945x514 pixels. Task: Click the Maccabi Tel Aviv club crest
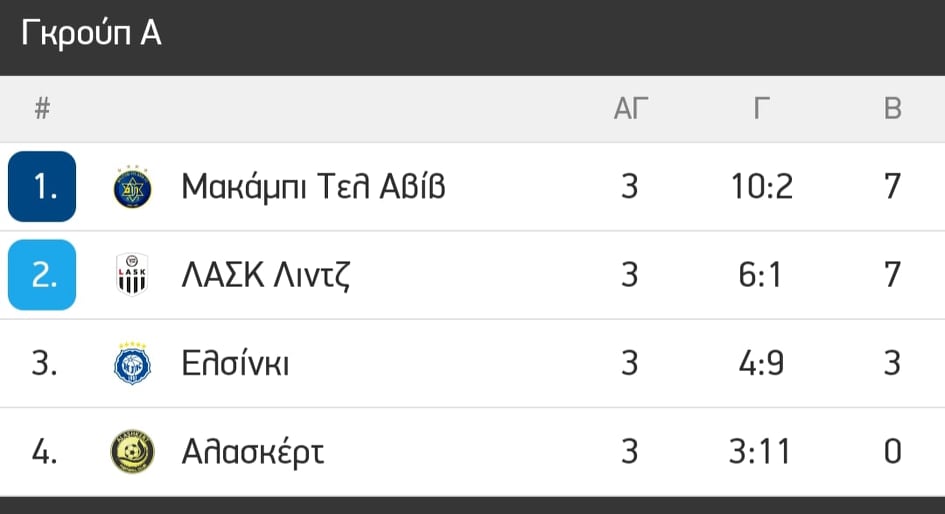pos(133,186)
